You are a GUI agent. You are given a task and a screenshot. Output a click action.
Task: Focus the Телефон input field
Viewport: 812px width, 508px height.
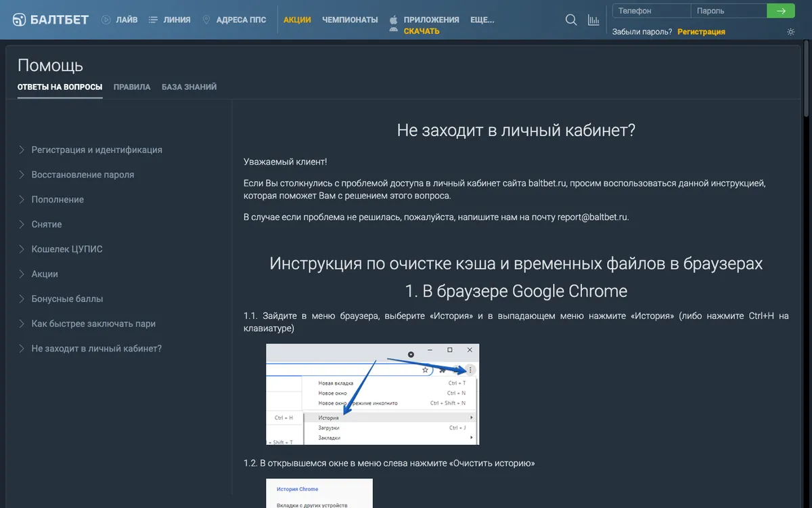(x=652, y=11)
